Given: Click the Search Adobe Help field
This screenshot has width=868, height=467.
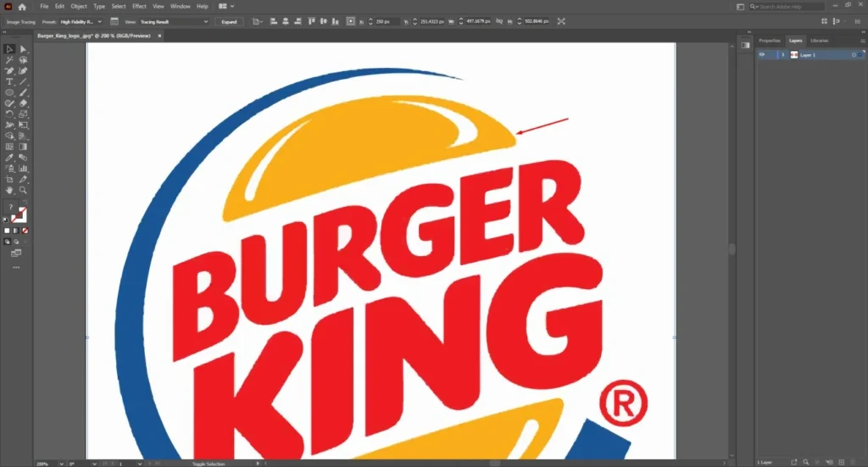Looking at the screenshot, I should click(x=787, y=7).
